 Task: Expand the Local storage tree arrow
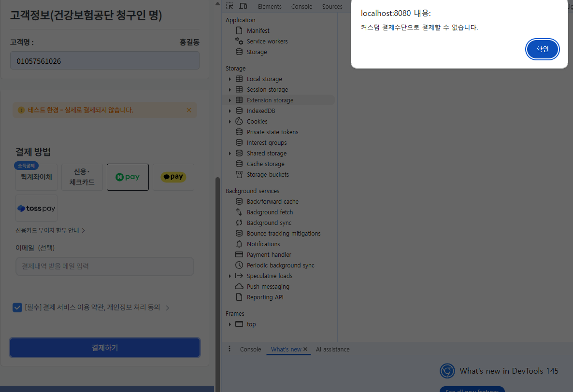pos(230,79)
